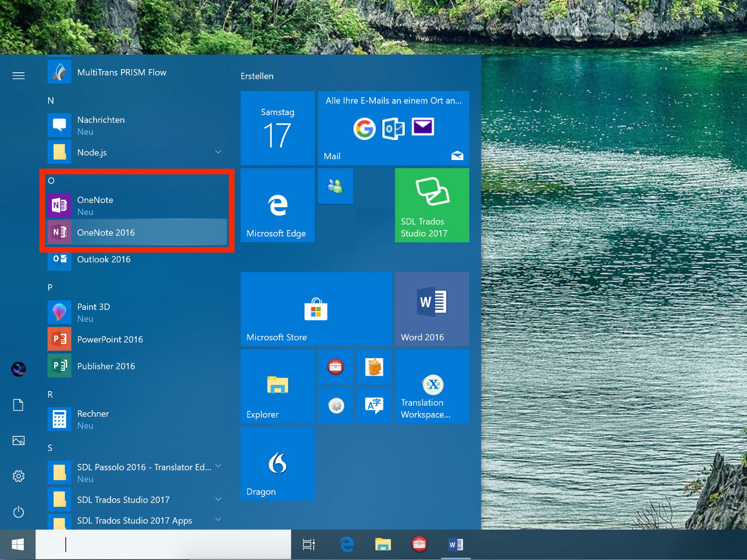Open File Explorer from the taskbar
Image resolution: width=747 pixels, height=560 pixels.
point(383,545)
